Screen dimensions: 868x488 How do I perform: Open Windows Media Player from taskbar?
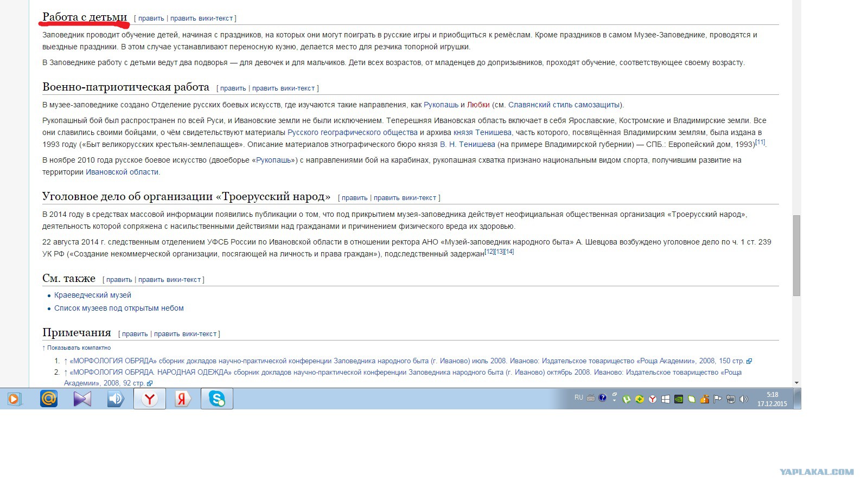tap(14, 399)
